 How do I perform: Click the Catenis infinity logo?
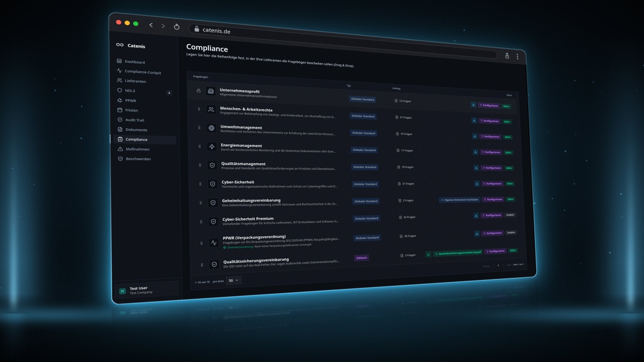point(120,45)
